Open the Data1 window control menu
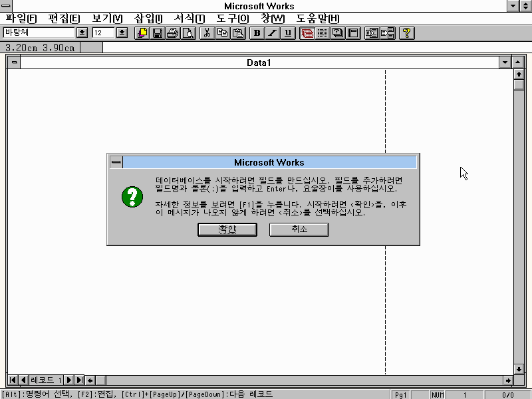Screen dimensions: 532x399 (14, 63)
